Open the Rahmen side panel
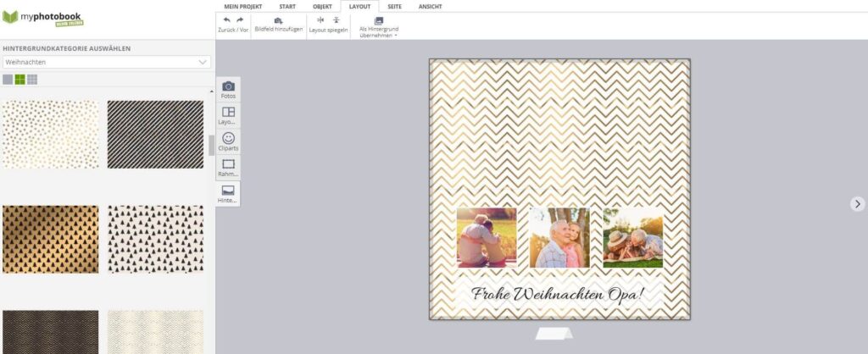The width and height of the screenshot is (868, 354). tap(228, 168)
